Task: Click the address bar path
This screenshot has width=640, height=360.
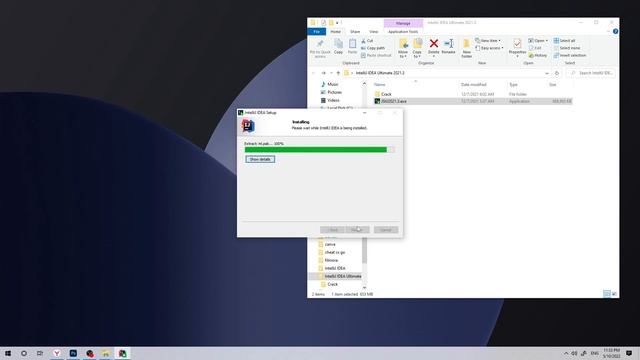Action: (380, 73)
